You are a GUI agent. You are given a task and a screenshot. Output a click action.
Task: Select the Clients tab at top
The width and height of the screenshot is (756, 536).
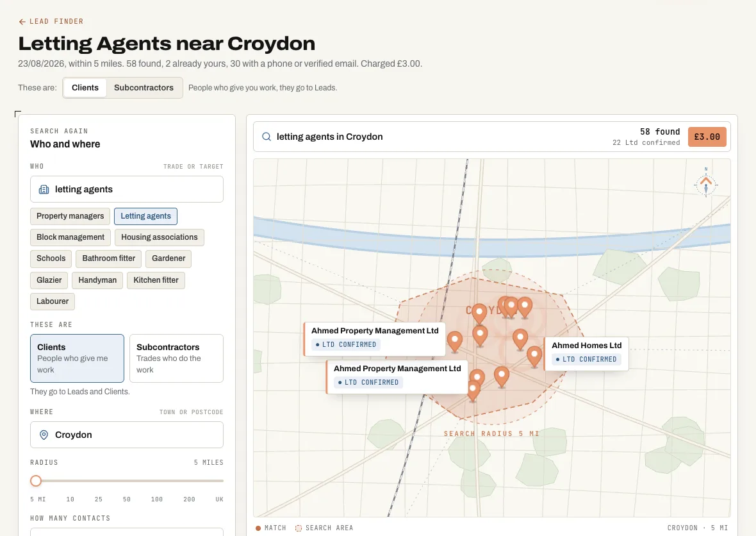[85, 88]
